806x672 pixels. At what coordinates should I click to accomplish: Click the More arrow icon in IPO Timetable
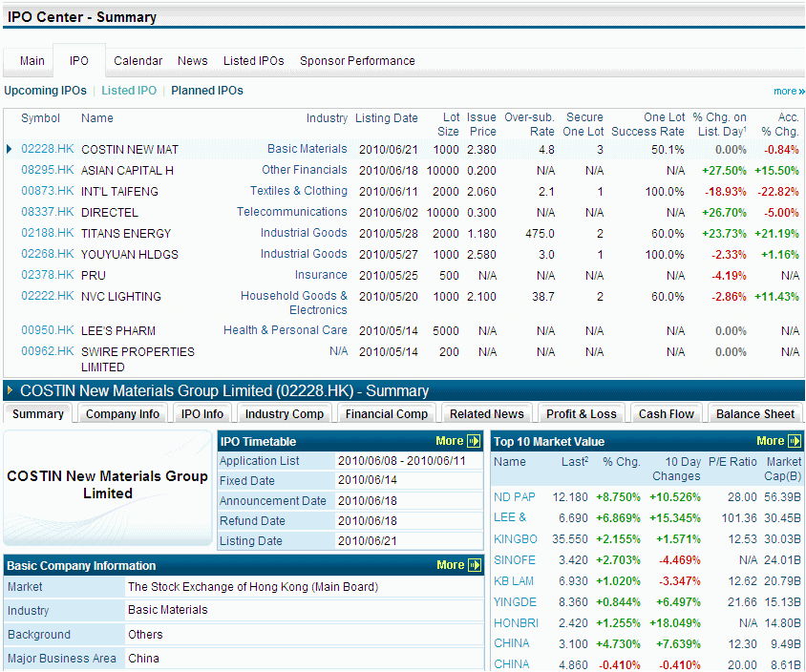point(474,441)
